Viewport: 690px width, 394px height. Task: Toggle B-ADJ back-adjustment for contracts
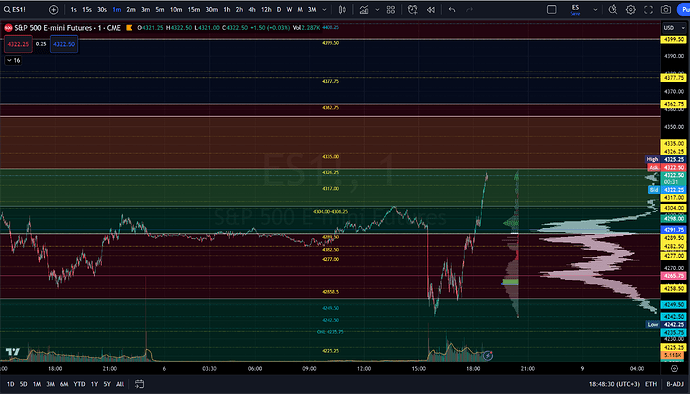pyautogui.click(x=675, y=384)
